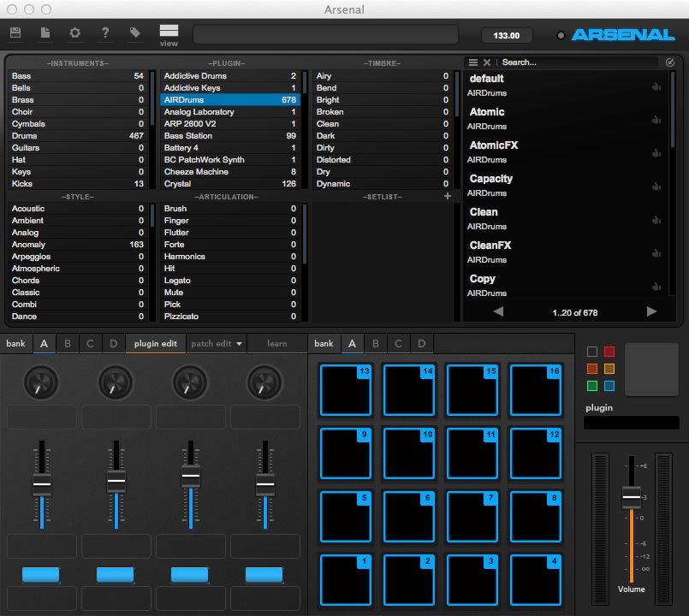The height and width of the screenshot is (616, 689).
Task: Clear the patch search with X icon
Action: tap(487, 62)
